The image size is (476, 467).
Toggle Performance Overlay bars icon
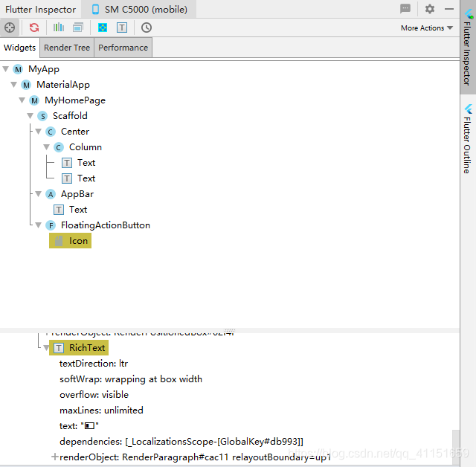(x=59, y=28)
